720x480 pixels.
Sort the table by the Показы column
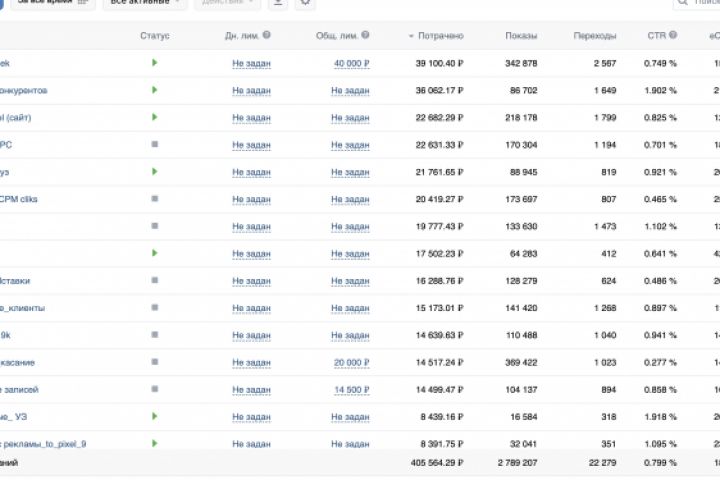521,37
